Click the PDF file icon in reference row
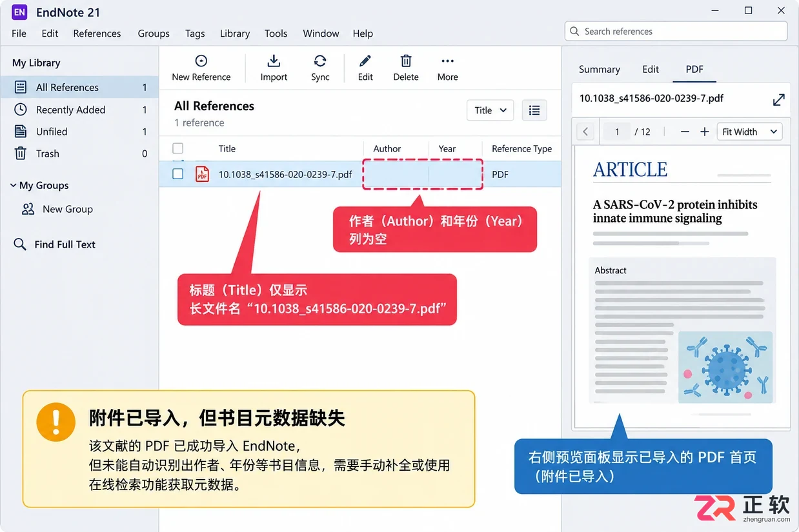This screenshot has width=799, height=532. (x=203, y=174)
